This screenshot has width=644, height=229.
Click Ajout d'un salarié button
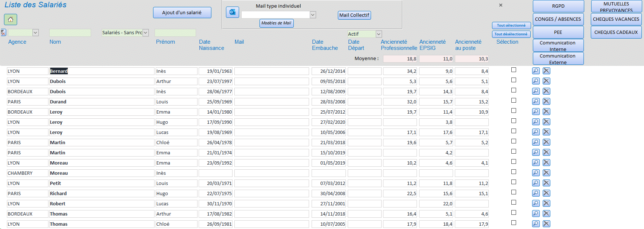coord(182,12)
